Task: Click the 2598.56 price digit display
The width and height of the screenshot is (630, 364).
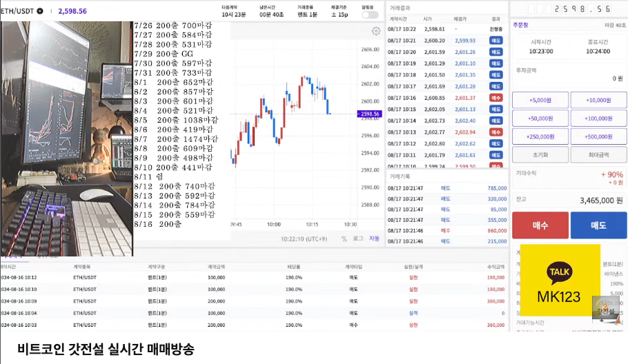Action: (x=570, y=9)
